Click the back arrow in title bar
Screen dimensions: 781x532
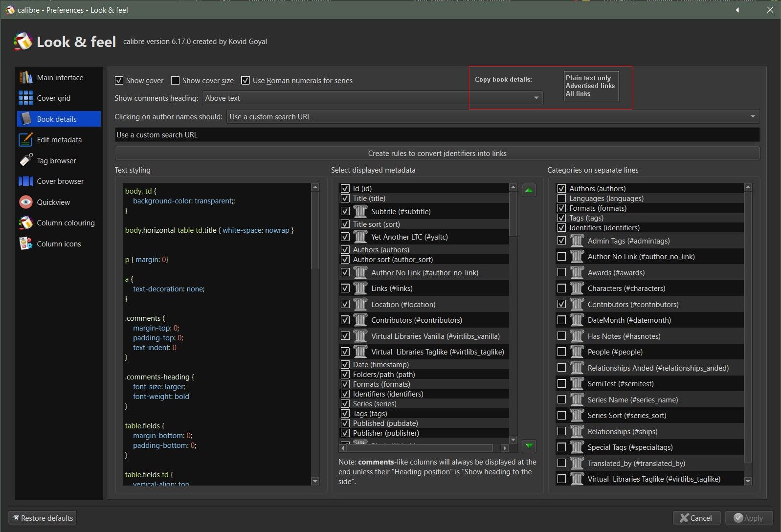[737, 10]
